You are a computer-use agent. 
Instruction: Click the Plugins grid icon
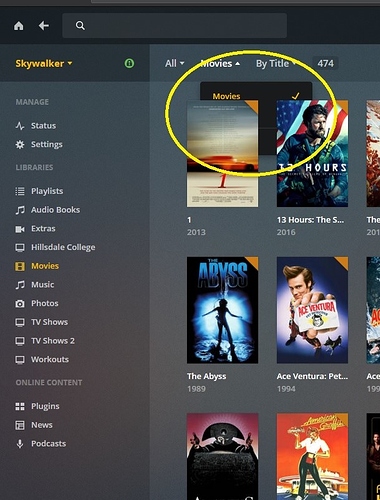pyautogui.click(x=20, y=406)
